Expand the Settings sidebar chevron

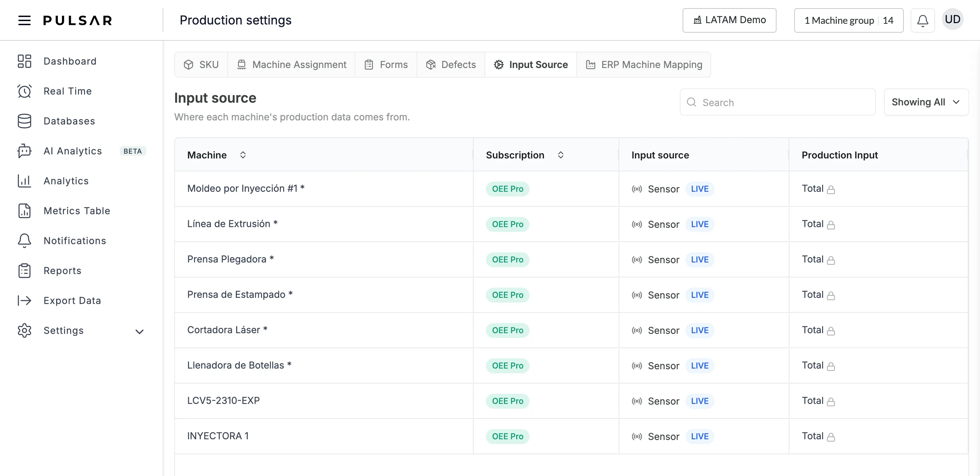[x=140, y=331]
